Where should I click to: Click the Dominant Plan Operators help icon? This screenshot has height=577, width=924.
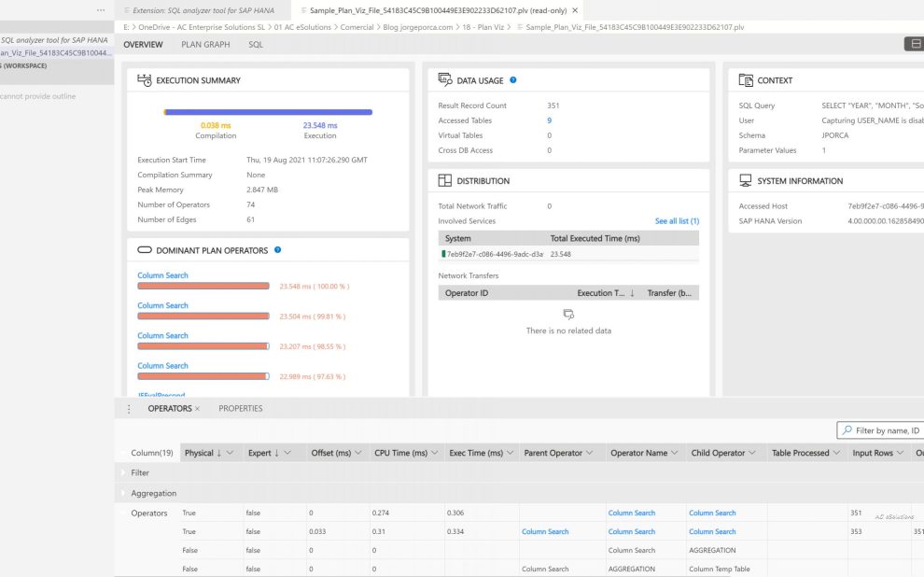pyautogui.click(x=278, y=250)
